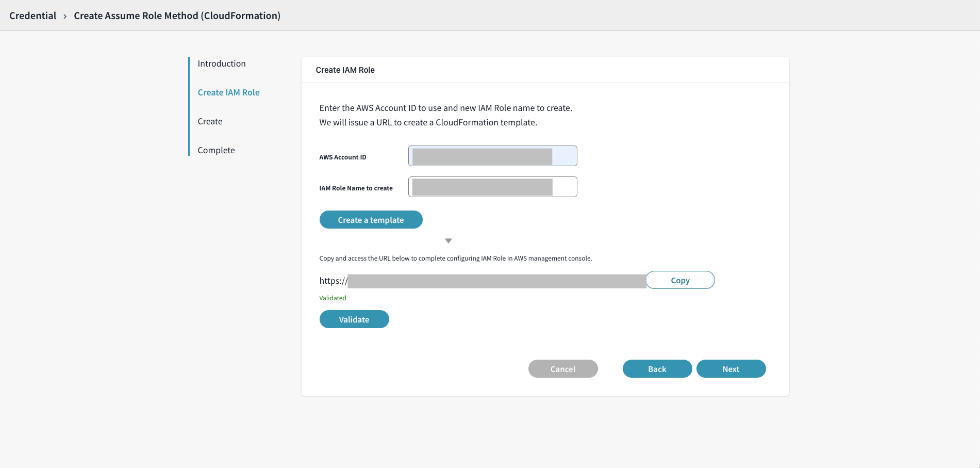
Task: Jump to the Complete step
Action: pyautogui.click(x=216, y=150)
